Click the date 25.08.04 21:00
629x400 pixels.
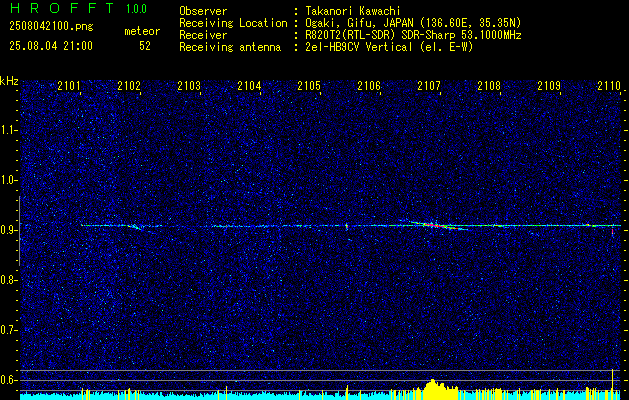click(51, 46)
